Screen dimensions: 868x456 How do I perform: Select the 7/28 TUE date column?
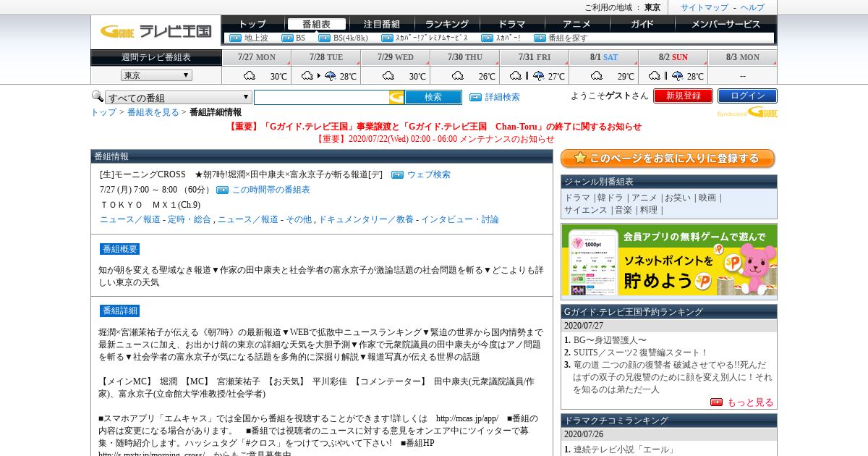pos(326,57)
